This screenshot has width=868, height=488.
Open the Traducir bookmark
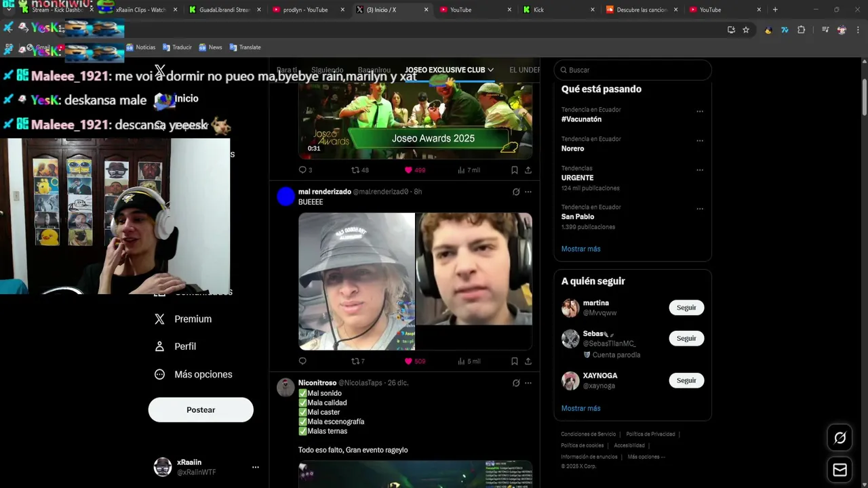tap(177, 47)
